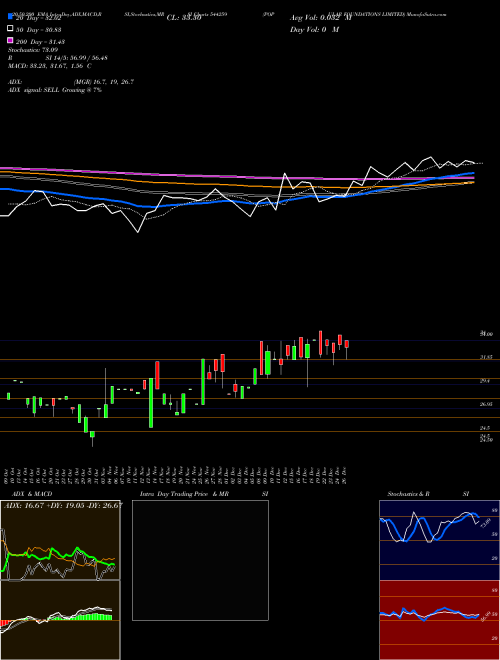Image resolution: width=500 pixels, height=660 pixels.
Task: Click the empty Intra Day Trading Price chart box
Action: [200, 560]
